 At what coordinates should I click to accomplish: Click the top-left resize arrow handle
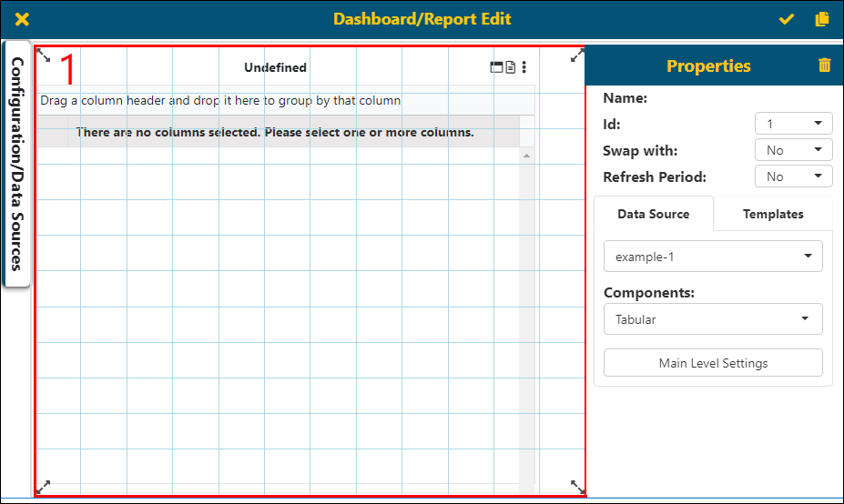click(43, 56)
